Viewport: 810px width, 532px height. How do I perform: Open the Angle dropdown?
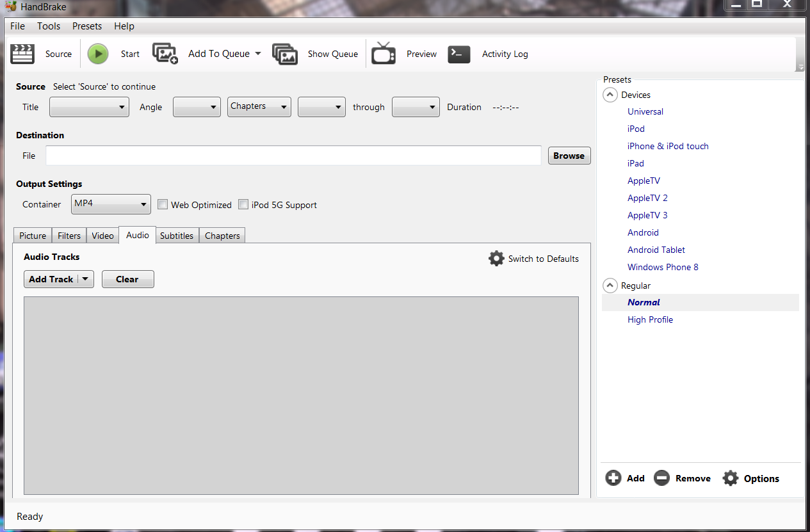(197, 107)
